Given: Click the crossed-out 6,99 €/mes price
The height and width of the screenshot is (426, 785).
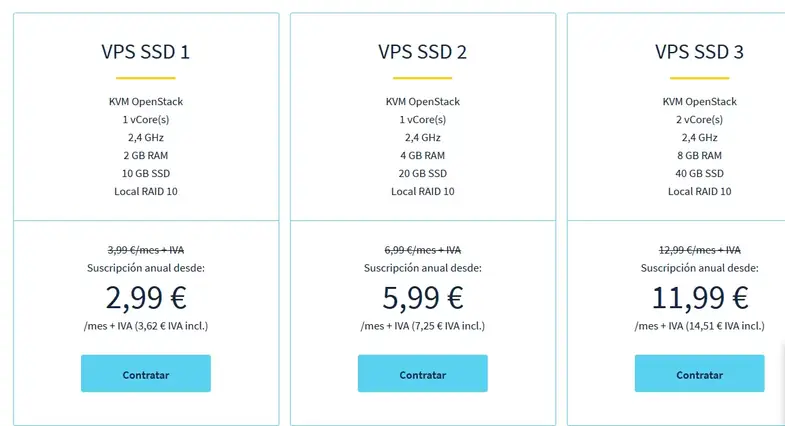Looking at the screenshot, I should [x=423, y=250].
